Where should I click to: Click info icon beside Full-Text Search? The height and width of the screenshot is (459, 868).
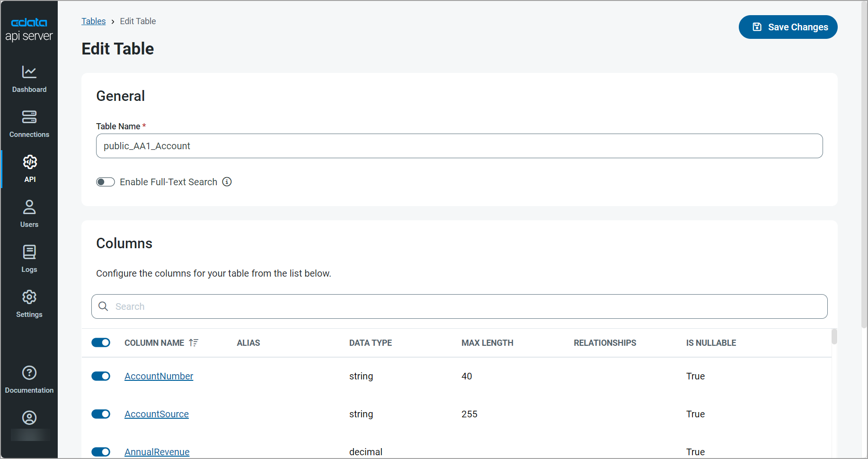tap(227, 182)
